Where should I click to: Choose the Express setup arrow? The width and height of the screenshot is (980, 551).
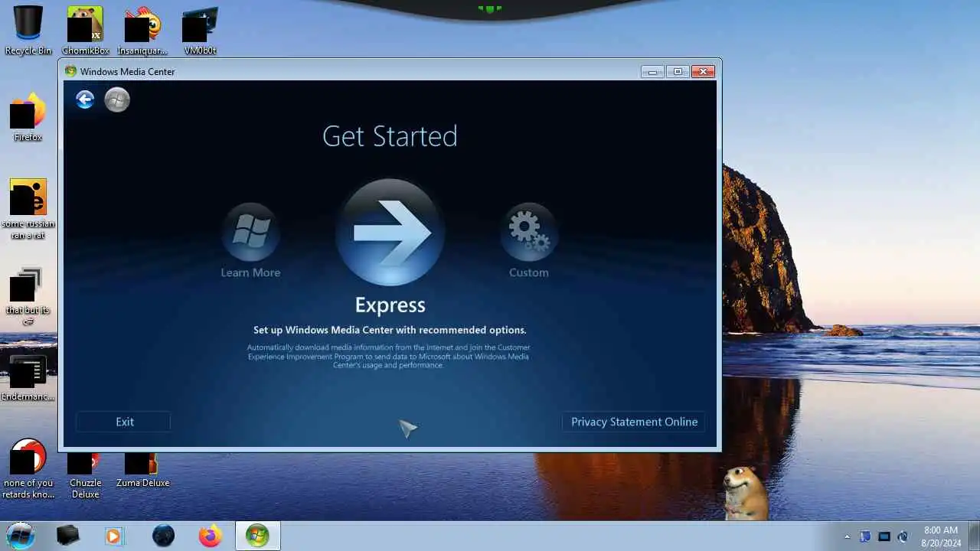(x=390, y=233)
